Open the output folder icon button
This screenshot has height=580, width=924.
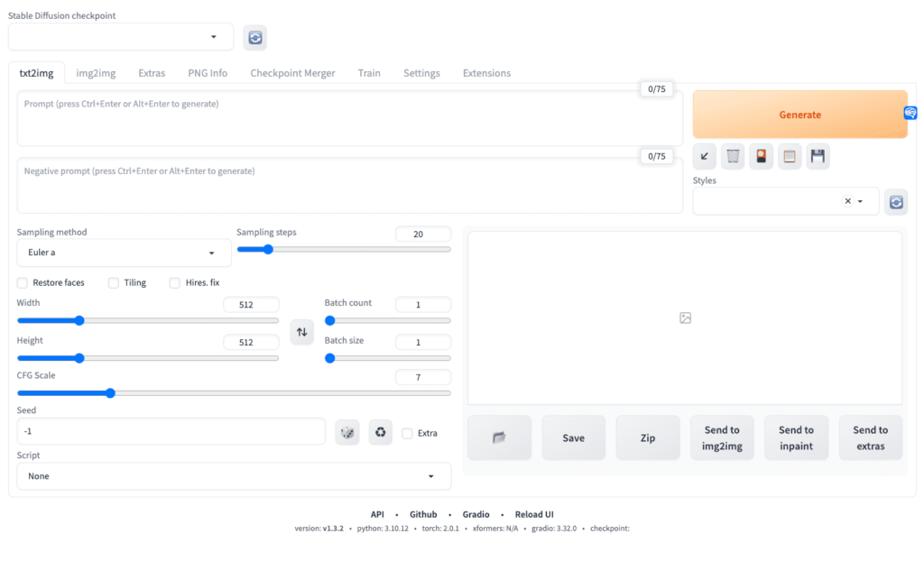(499, 437)
